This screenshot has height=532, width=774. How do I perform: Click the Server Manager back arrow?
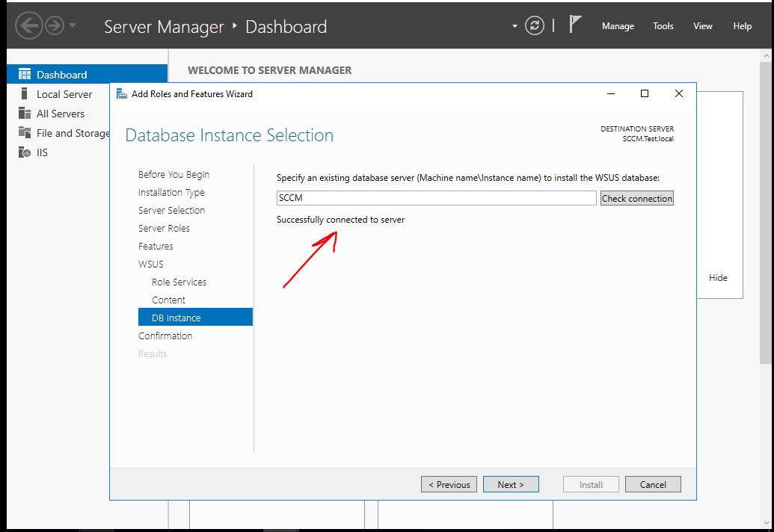pos(28,25)
